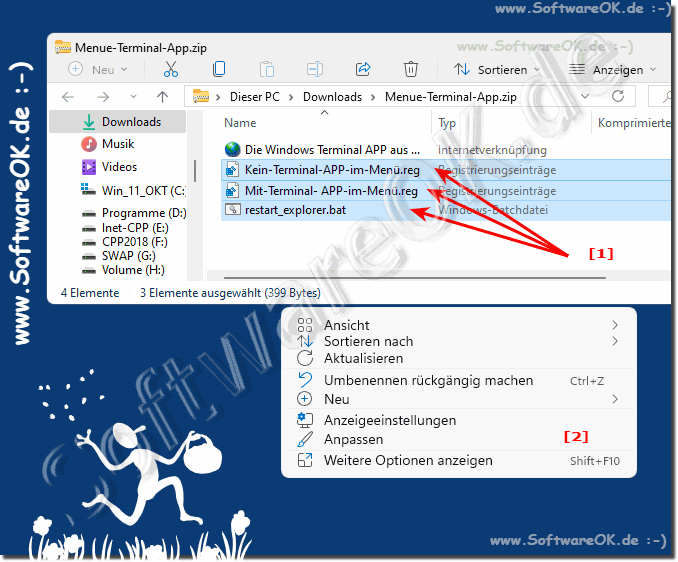The image size is (678, 562).
Task: Click the Paste clipboard icon
Action: click(x=267, y=69)
